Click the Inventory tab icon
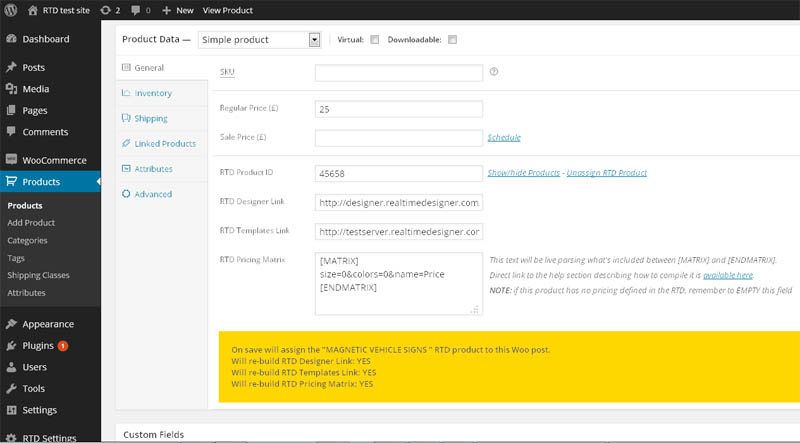The height and width of the screenshot is (443, 800). [126, 92]
